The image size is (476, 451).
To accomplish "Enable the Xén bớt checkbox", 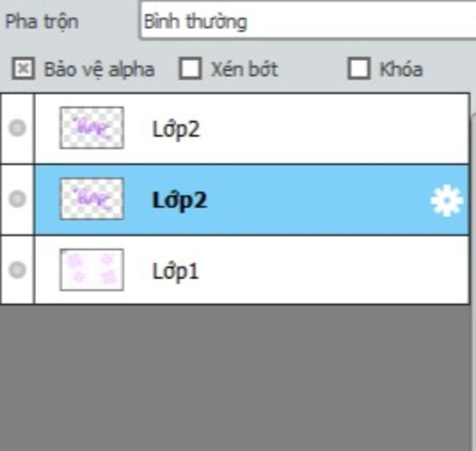I will coord(190,69).
